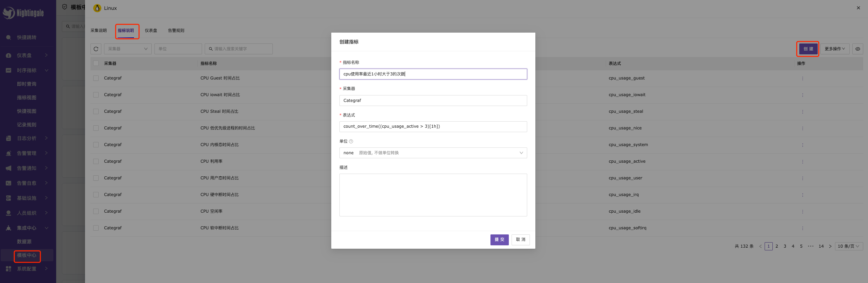The image size is (868, 283).
Task: Click the Linux penguin logo icon
Action: coord(97,8)
